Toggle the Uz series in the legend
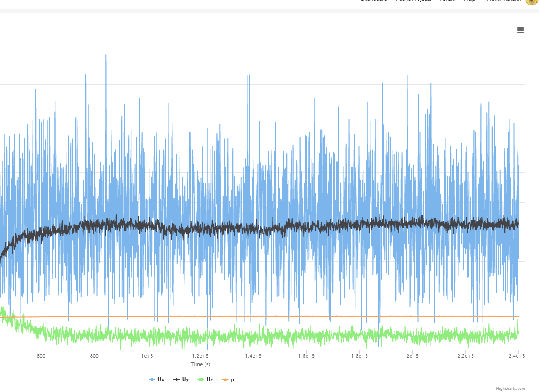Image resolution: width=539 pixels, height=392 pixels. tap(205, 379)
